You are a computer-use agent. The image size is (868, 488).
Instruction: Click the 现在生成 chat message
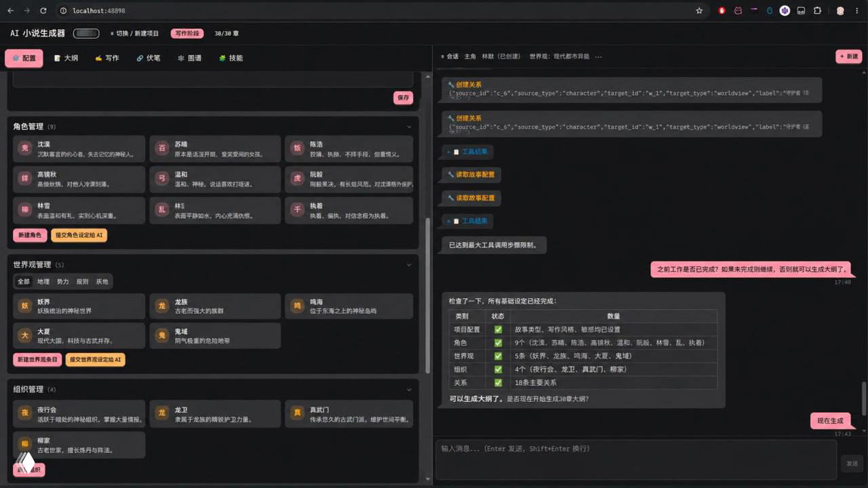831,421
